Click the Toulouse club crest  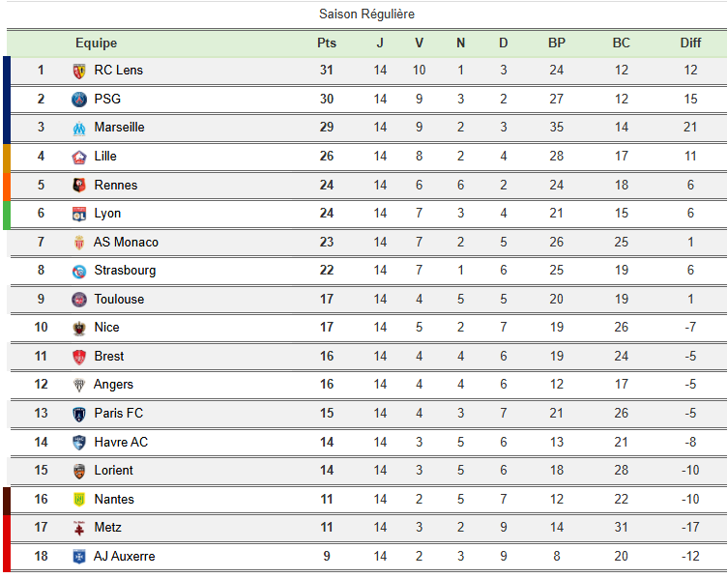79,300
